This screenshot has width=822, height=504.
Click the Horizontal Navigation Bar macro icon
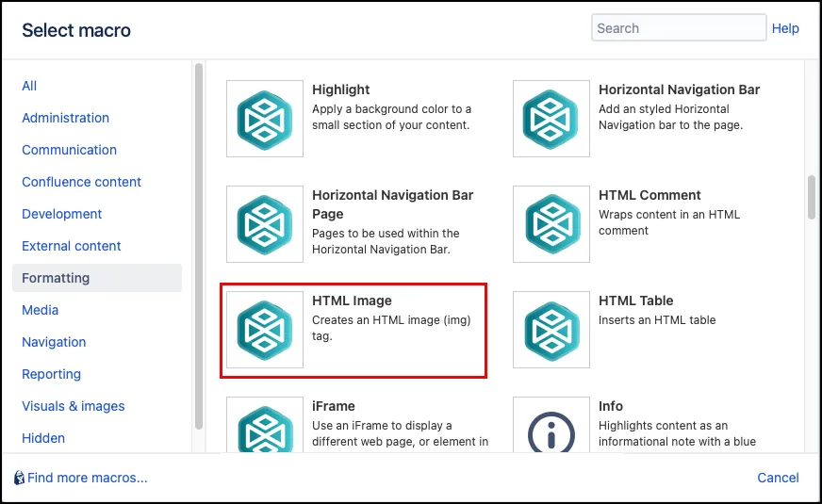click(551, 119)
